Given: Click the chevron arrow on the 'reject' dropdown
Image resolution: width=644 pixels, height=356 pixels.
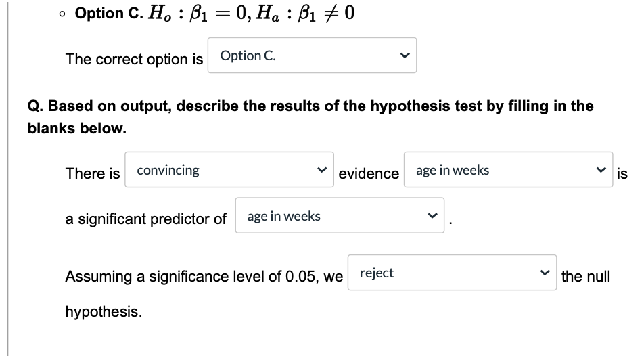Looking at the screenshot, I should click(546, 273).
